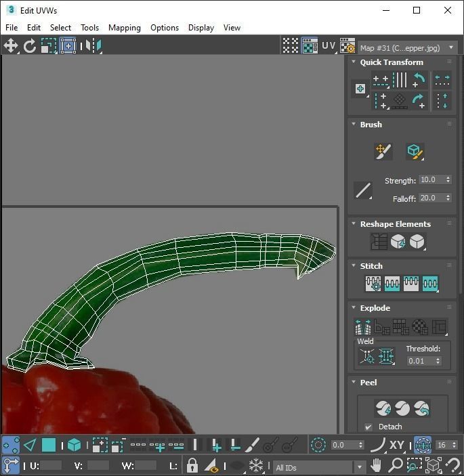Click Straighten Selection in Reshape Elements
The height and width of the screenshot is (476, 464).
pos(379,242)
